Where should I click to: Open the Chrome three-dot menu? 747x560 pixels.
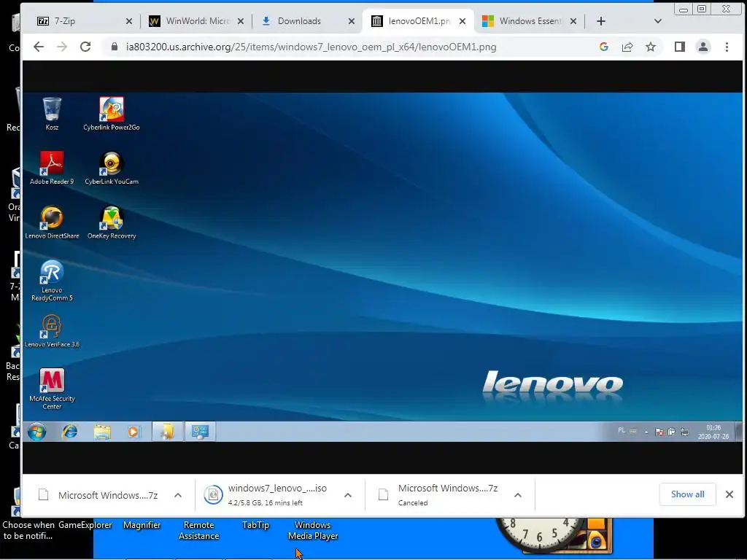tap(727, 47)
